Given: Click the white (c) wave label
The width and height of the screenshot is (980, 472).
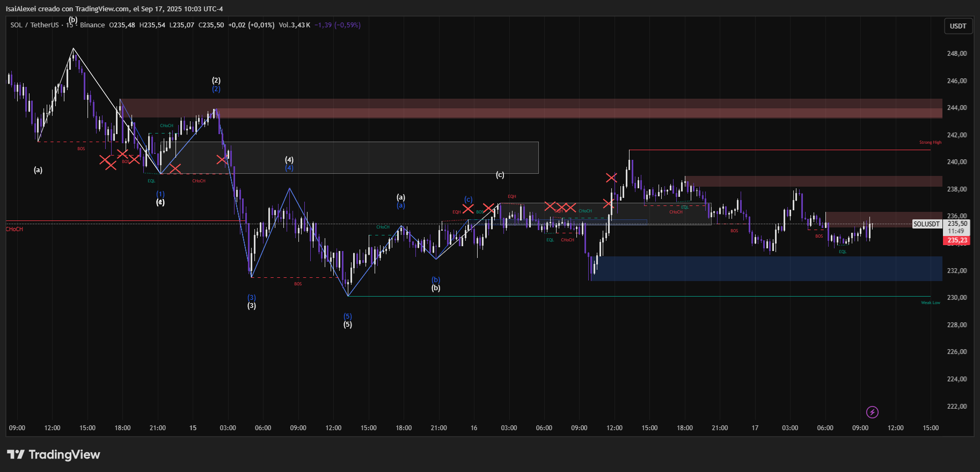Looking at the screenshot, I should click(x=500, y=175).
